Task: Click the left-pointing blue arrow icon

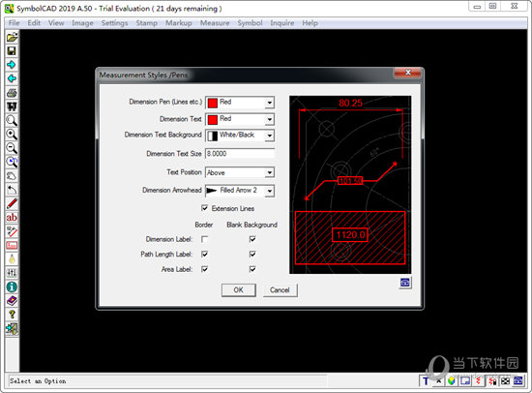Action: [12, 78]
